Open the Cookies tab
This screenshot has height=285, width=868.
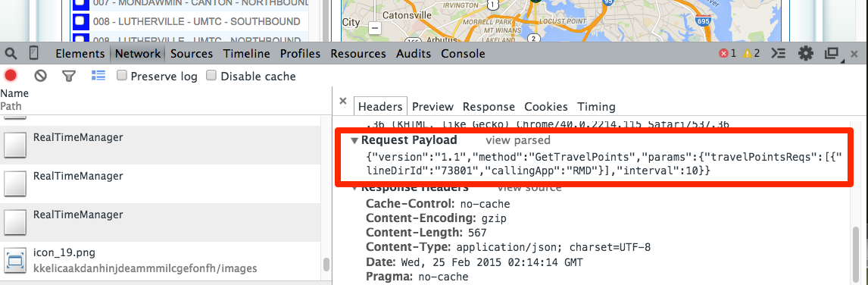point(546,106)
